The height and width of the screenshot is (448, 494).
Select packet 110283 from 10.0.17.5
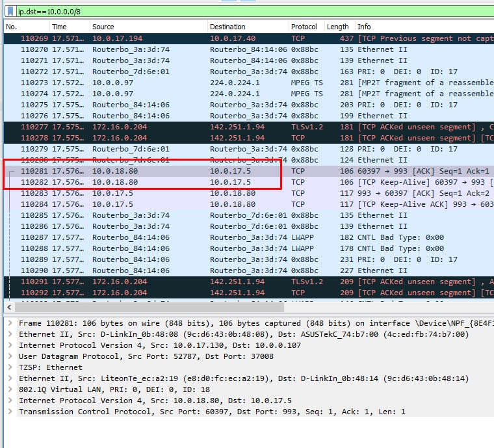coord(249,193)
